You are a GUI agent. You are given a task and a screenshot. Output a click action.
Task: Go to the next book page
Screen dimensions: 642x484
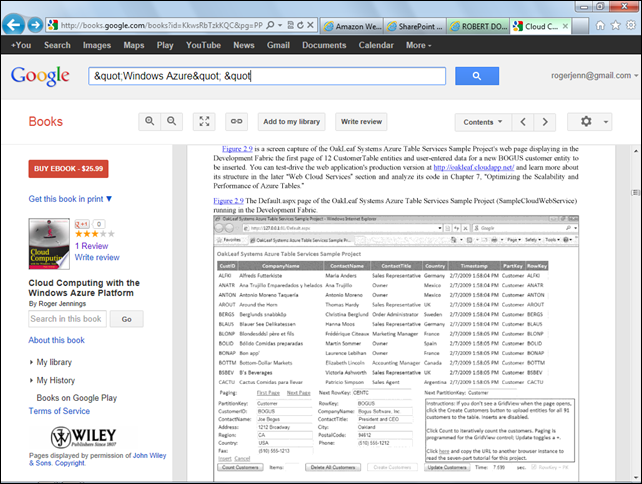click(x=545, y=122)
